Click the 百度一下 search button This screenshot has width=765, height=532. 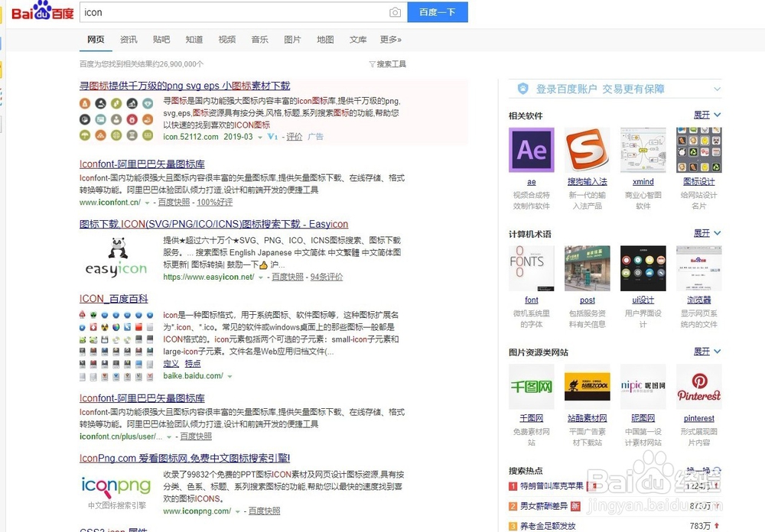click(x=438, y=12)
